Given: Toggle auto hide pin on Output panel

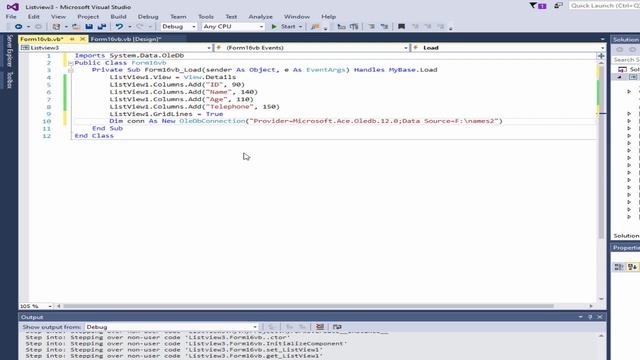Looking at the screenshot, I should (590, 317).
